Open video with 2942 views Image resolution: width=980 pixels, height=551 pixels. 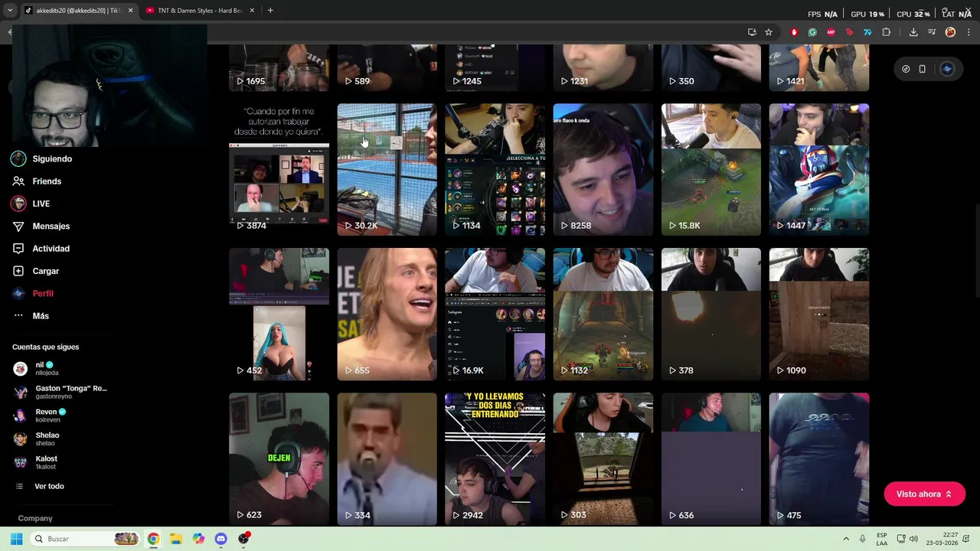point(495,459)
